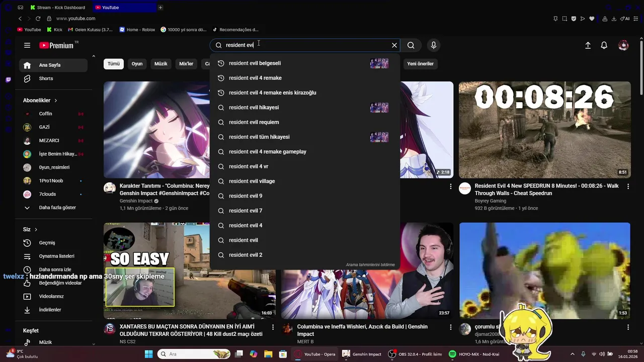The image size is (644, 362).
Task: Switch to Spotify HOYO-MiX taskbar window
Action: pos(474,354)
